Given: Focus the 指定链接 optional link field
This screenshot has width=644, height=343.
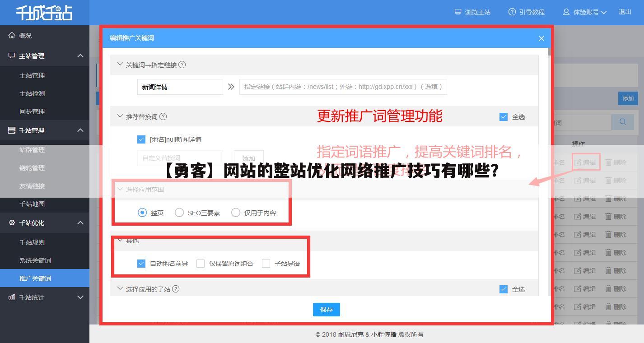Looking at the screenshot, I should click(x=343, y=87).
